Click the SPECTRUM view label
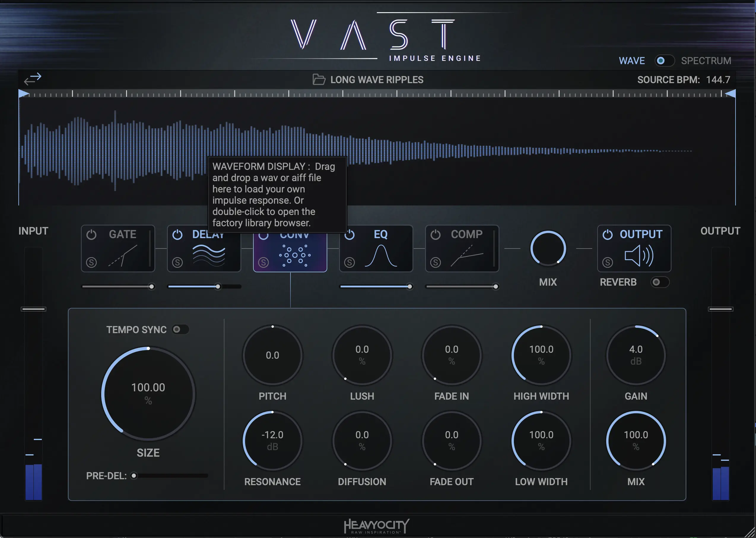 pos(706,61)
